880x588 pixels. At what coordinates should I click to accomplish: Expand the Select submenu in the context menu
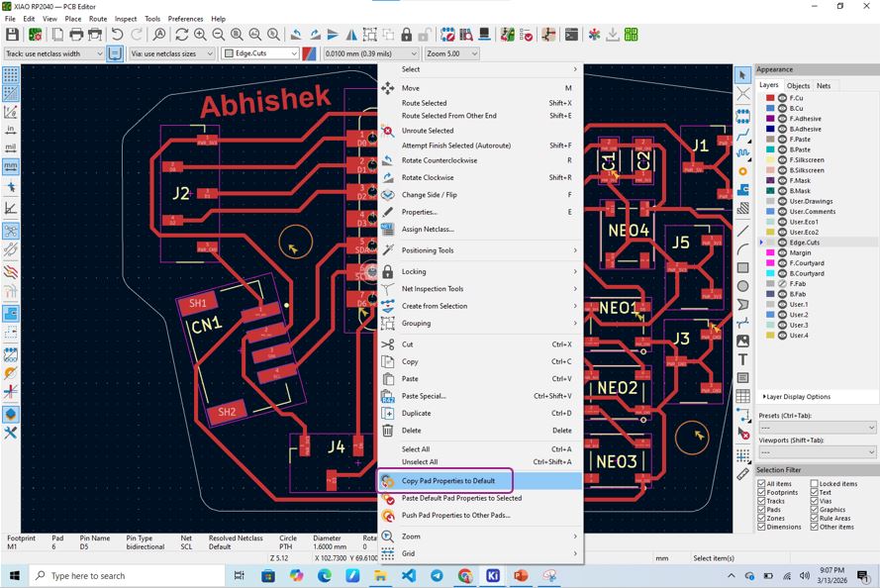point(480,69)
